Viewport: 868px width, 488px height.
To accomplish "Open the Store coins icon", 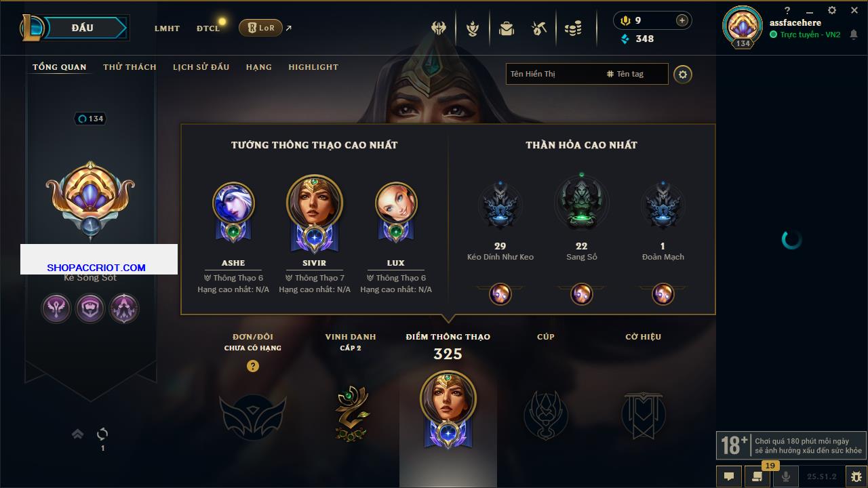I will (x=574, y=28).
